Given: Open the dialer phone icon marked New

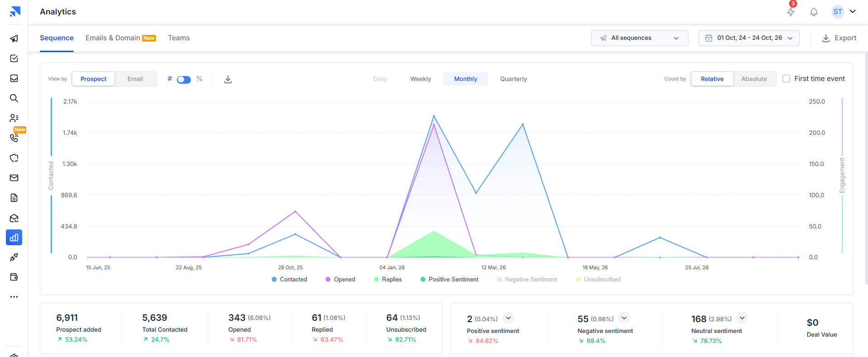Looking at the screenshot, I should click(x=14, y=138).
